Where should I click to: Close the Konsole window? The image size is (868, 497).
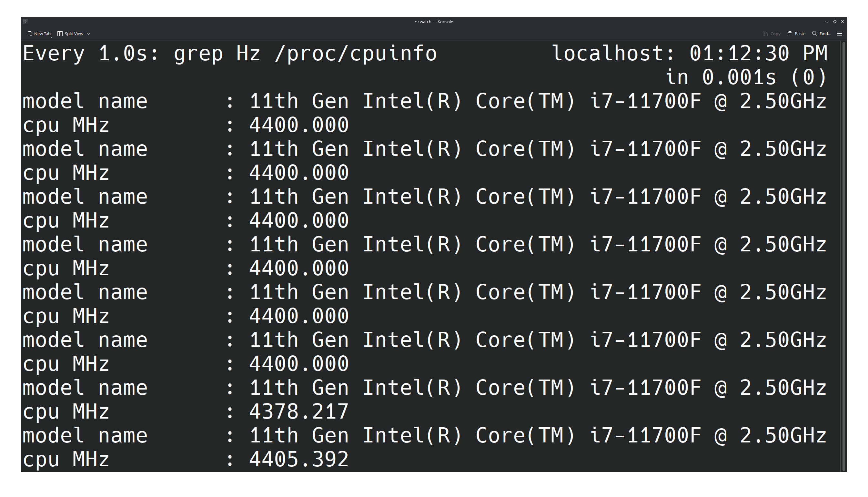pos(843,22)
